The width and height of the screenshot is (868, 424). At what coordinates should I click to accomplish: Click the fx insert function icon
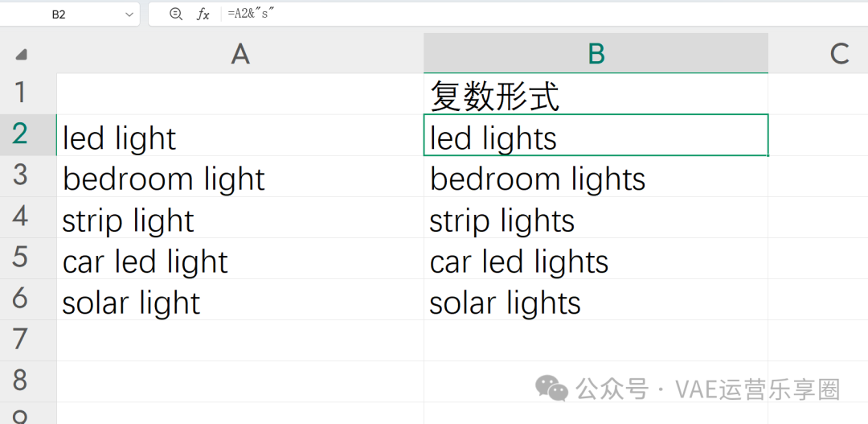(203, 14)
